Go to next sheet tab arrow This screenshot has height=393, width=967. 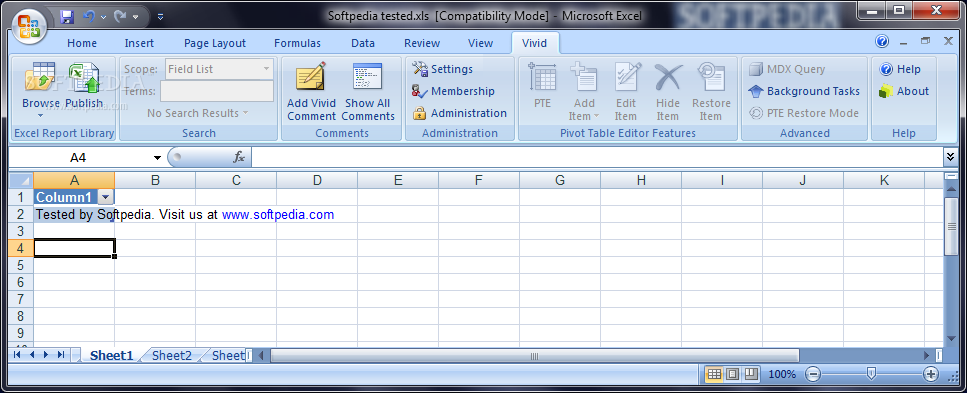[x=46, y=355]
